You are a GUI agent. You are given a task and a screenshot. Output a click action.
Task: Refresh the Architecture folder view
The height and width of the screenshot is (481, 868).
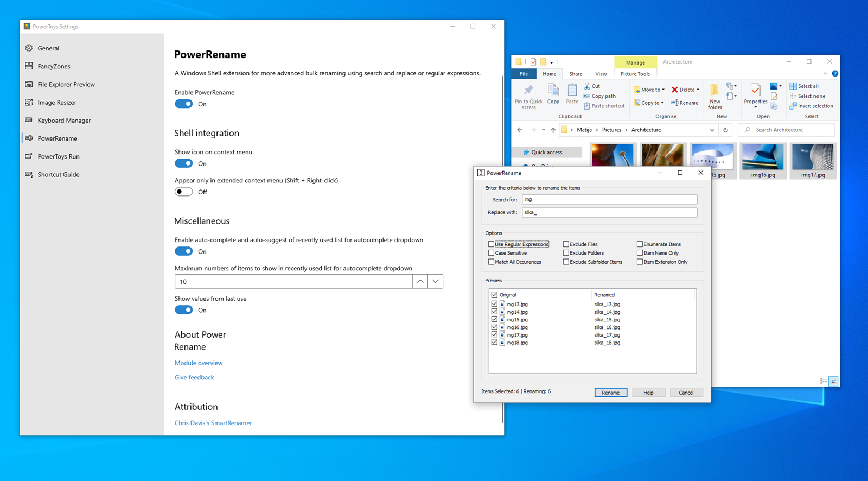click(725, 130)
